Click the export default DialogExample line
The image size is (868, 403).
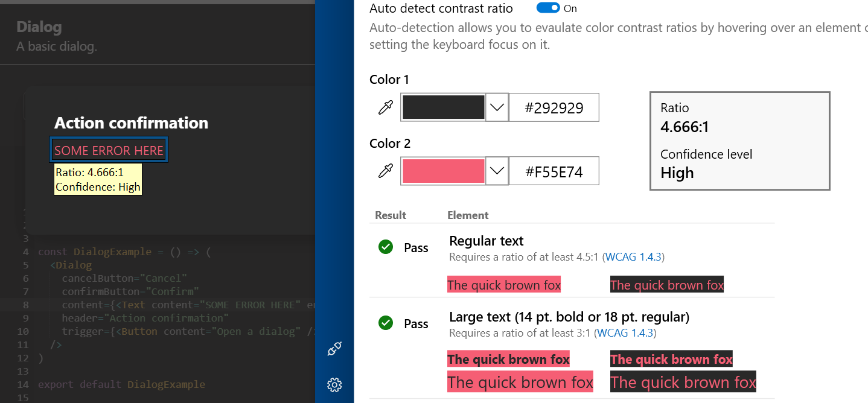pyautogui.click(x=121, y=384)
